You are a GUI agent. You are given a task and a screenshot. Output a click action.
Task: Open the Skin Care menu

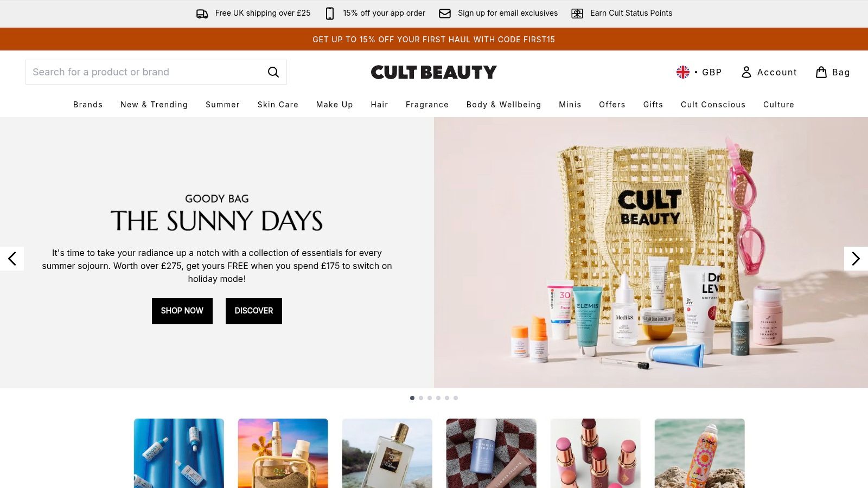pyautogui.click(x=278, y=105)
